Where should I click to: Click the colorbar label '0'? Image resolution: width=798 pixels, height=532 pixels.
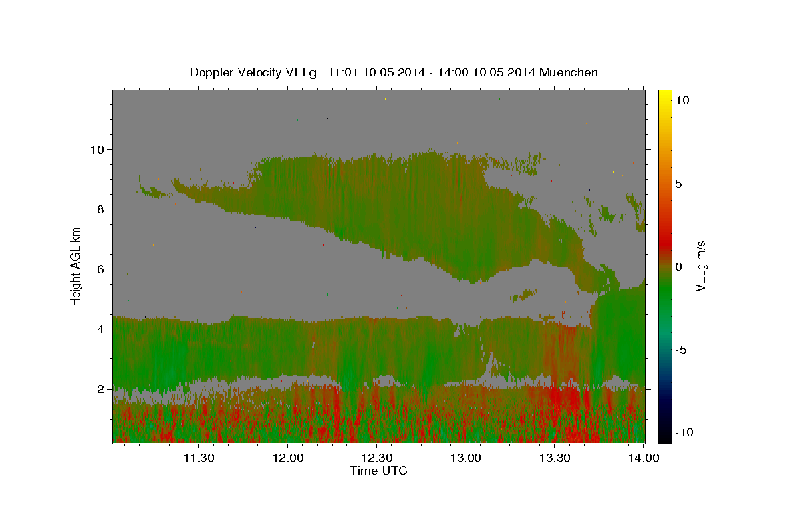click(678, 267)
